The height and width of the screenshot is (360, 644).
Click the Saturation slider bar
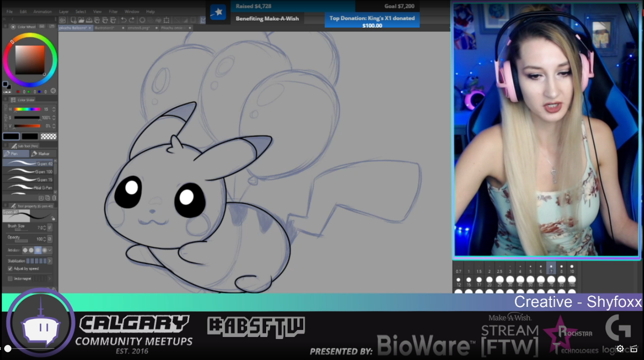27,117
